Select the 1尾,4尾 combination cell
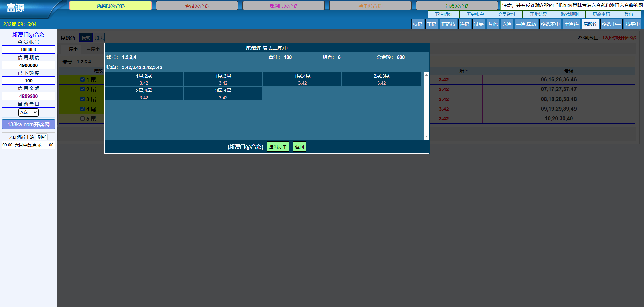The image size is (644, 307). (303, 79)
